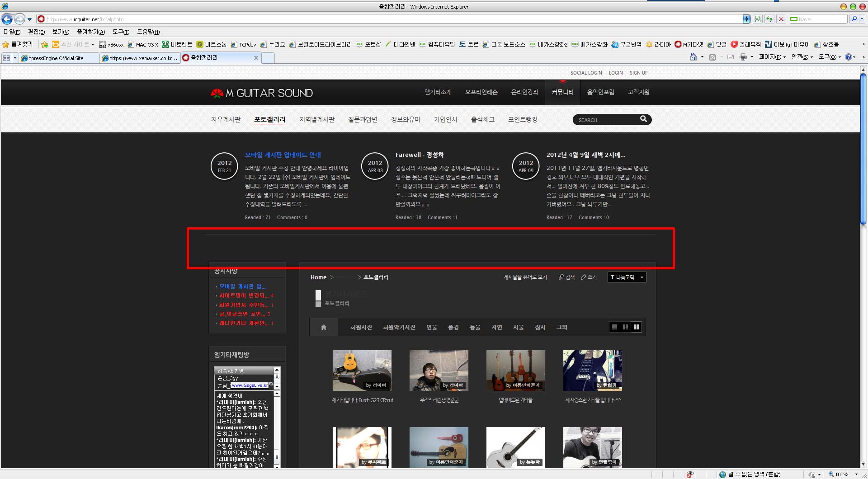Open the 온라인강좌 main menu item
This screenshot has height=479, width=868.
524,92
